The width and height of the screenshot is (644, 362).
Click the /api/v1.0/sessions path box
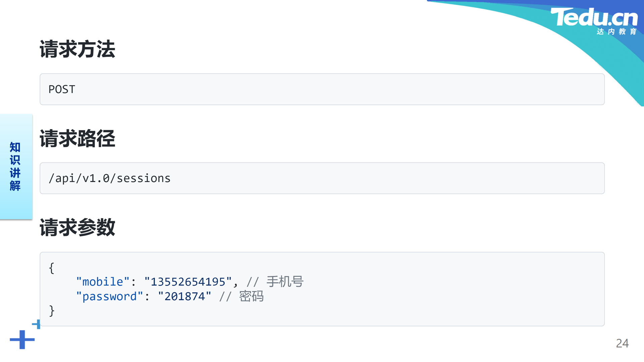[x=322, y=178]
